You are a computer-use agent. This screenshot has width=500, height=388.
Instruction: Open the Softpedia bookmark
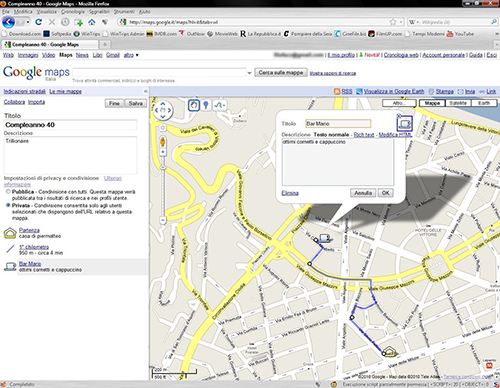57,34
